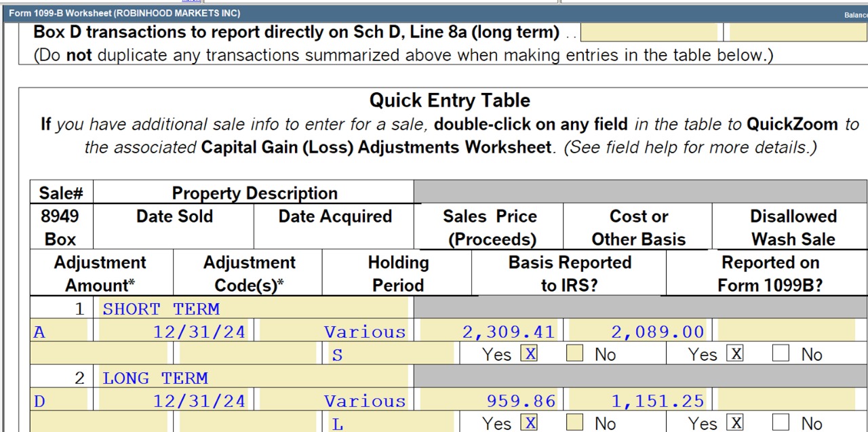The height and width of the screenshot is (432, 868).
Task: Toggle Reported on 1099B Yes for sale 1
Action: point(735,353)
